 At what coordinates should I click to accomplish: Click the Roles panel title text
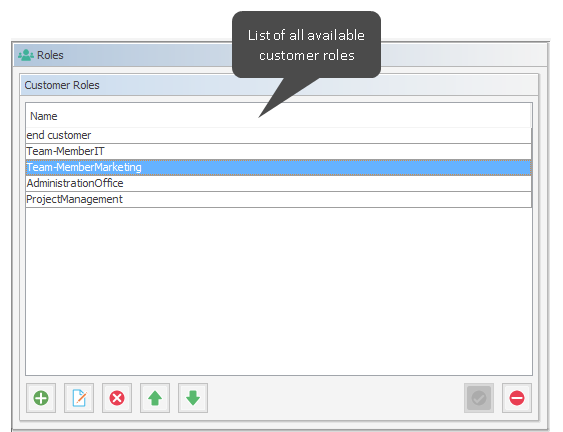point(50,55)
